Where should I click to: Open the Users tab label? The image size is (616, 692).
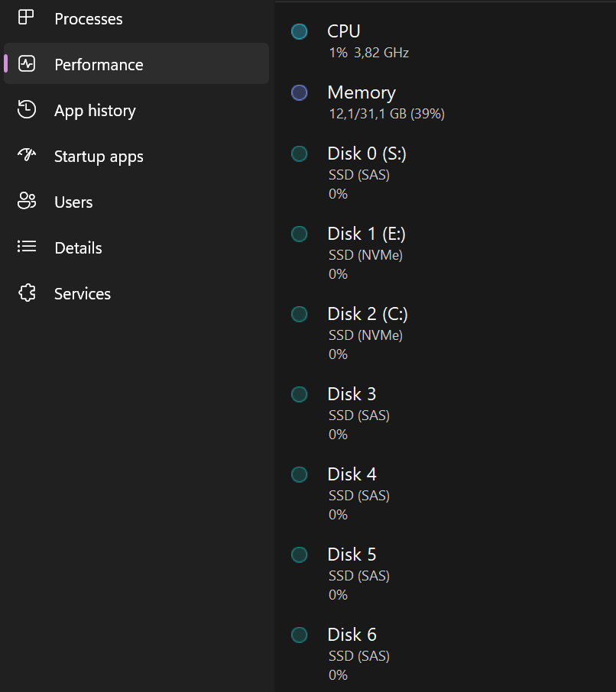[x=73, y=202]
